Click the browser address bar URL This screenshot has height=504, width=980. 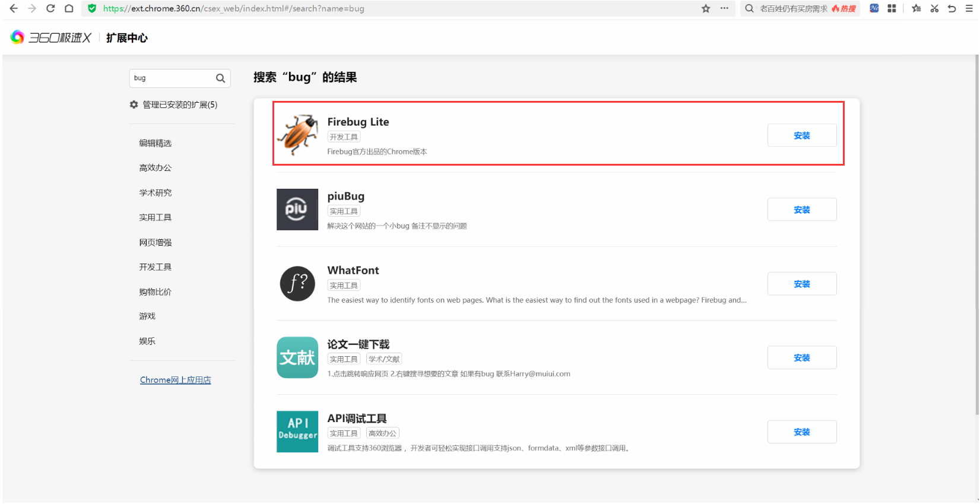[234, 8]
